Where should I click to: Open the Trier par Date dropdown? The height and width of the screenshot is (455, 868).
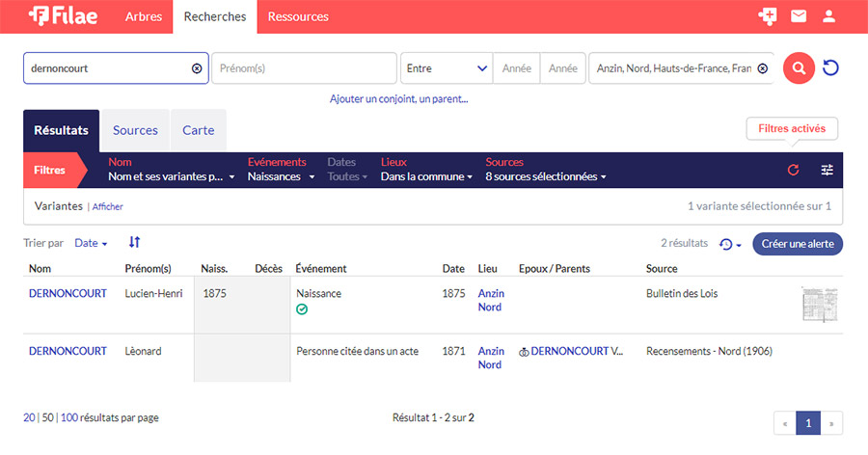click(x=91, y=243)
